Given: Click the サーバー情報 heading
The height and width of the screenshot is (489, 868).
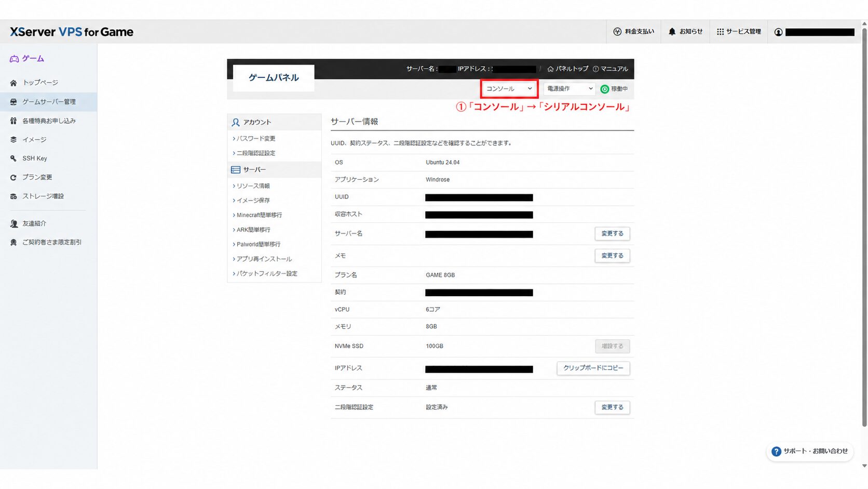Looking at the screenshot, I should 355,122.
